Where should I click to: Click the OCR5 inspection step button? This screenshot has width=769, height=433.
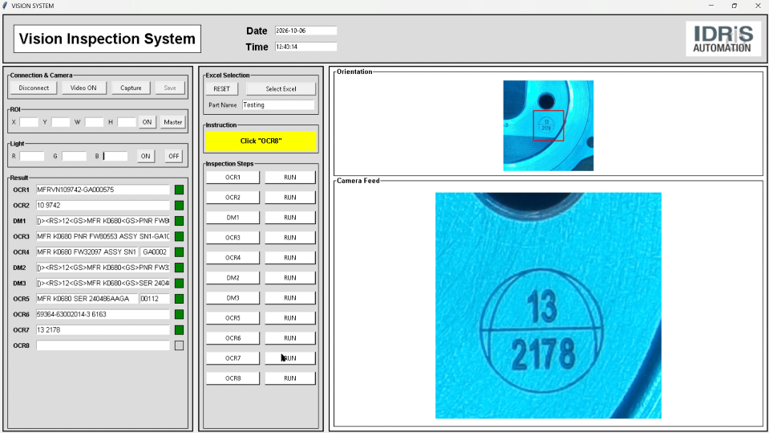click(233, 318)
